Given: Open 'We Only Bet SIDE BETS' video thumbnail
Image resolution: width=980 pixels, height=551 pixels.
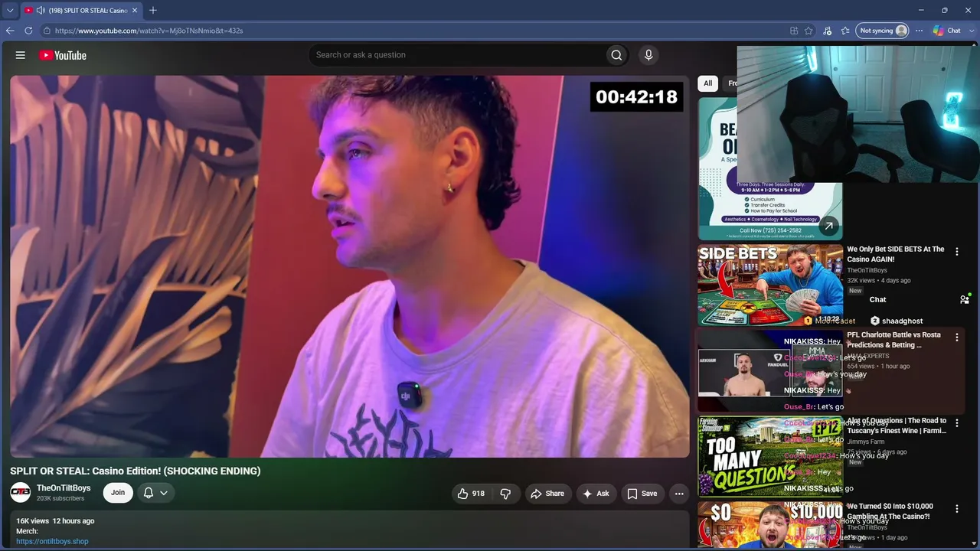Looking at the screenshot, I should 770,285.
